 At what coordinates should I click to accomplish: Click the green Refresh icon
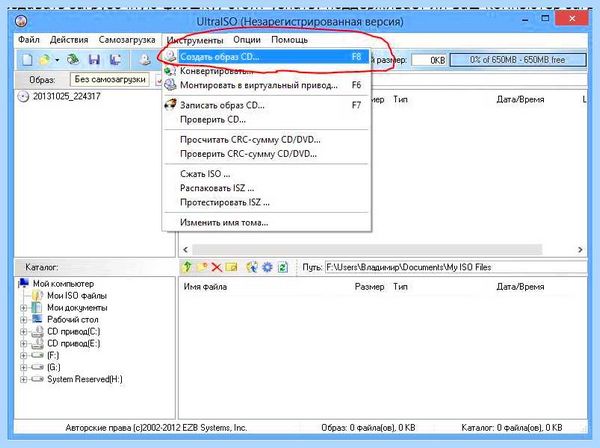(x=282, y=267)
